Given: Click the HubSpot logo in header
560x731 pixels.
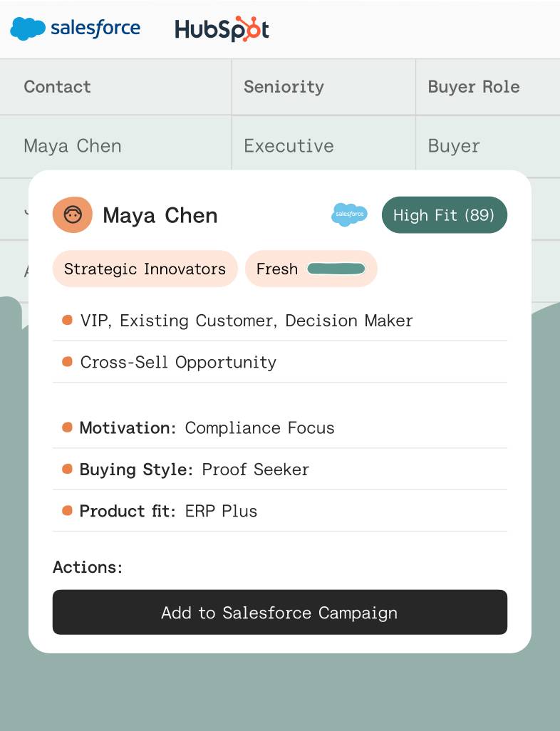Looking at the screenshot, I should tap(222, 29).
